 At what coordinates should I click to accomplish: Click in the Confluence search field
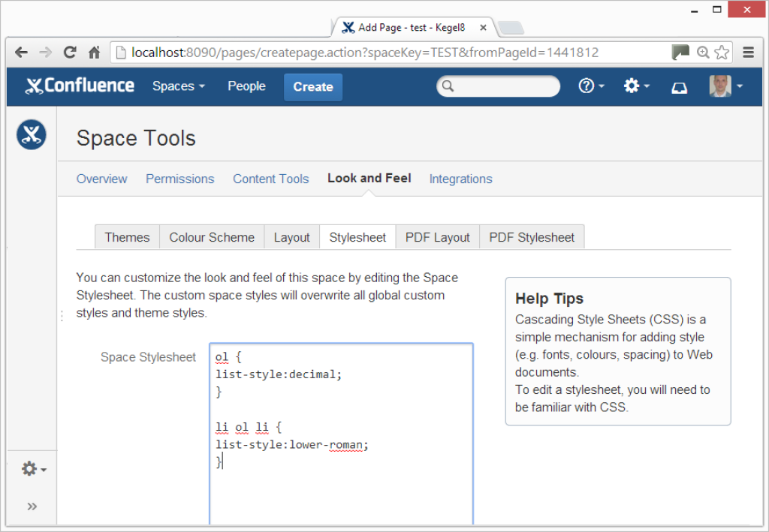[x=503, y=86]
